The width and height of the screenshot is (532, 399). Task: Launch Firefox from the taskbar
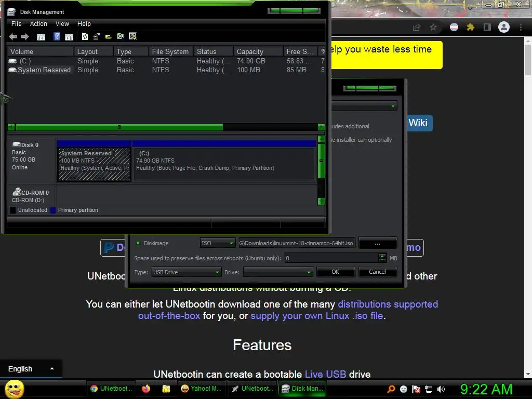point(146,389)
